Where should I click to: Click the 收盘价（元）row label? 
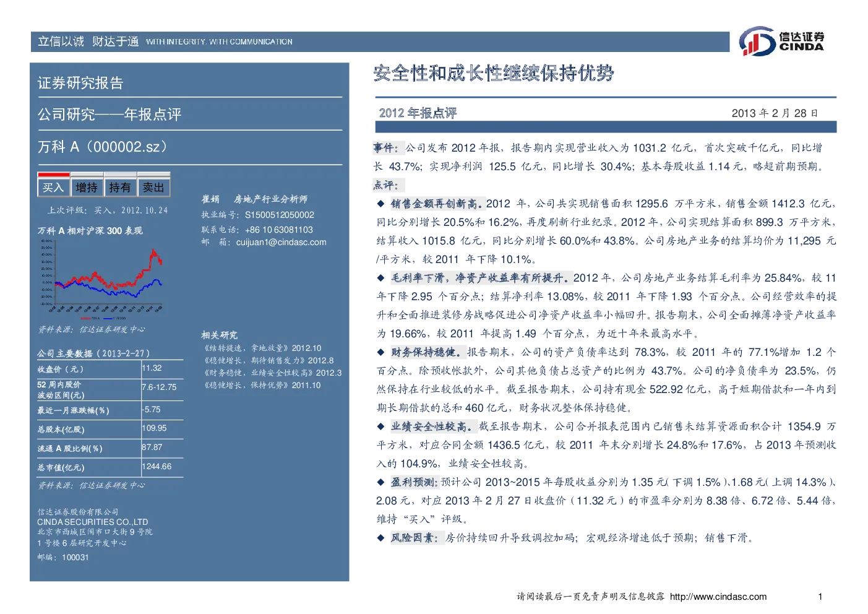[x=60, y=369]
